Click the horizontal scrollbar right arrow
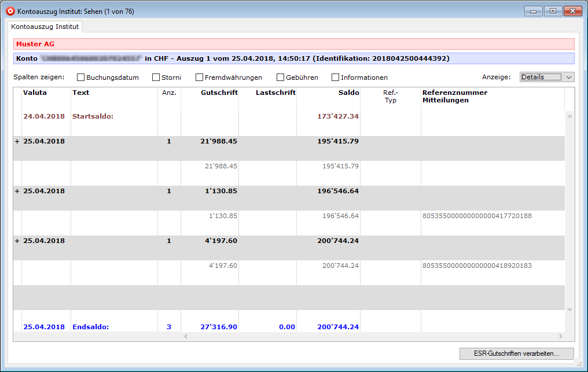588x372 pixels. coord(560,336)
